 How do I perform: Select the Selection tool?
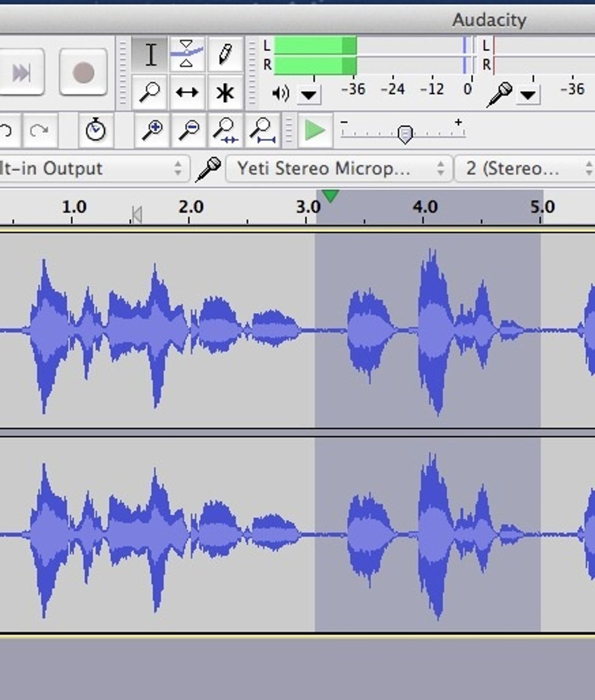[x=151, y=53]
